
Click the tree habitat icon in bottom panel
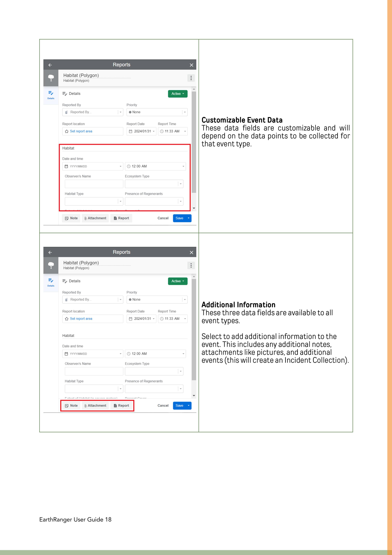point(51,265)
